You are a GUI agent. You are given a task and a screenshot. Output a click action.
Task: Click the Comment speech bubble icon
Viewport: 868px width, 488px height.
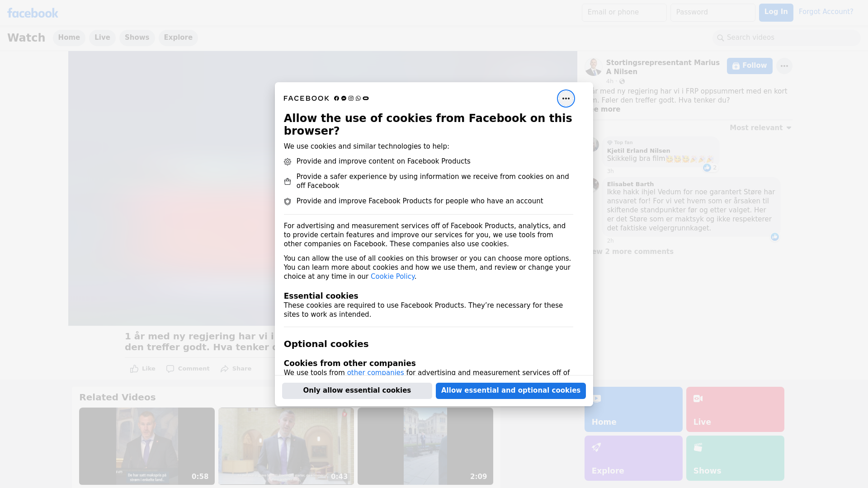(x=170, y=369)
